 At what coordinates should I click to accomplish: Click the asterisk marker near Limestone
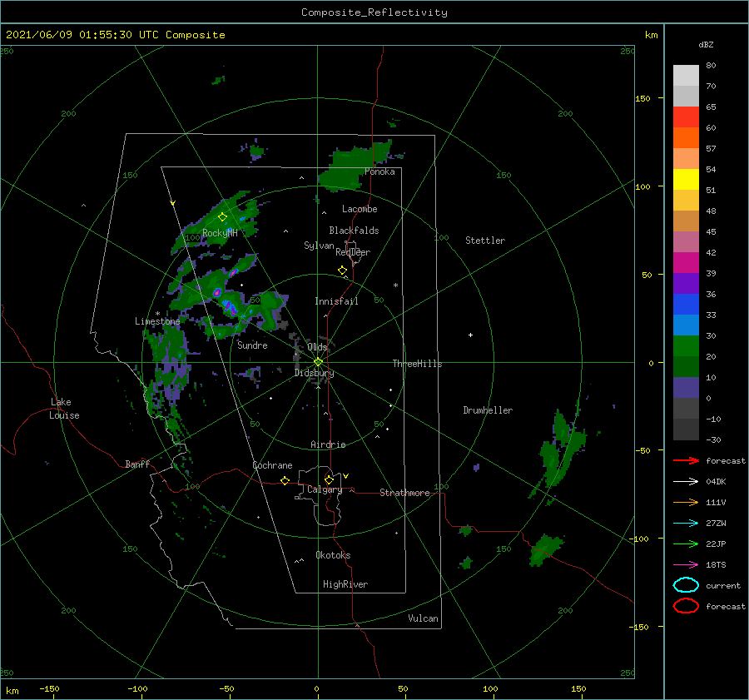point(157,314)
